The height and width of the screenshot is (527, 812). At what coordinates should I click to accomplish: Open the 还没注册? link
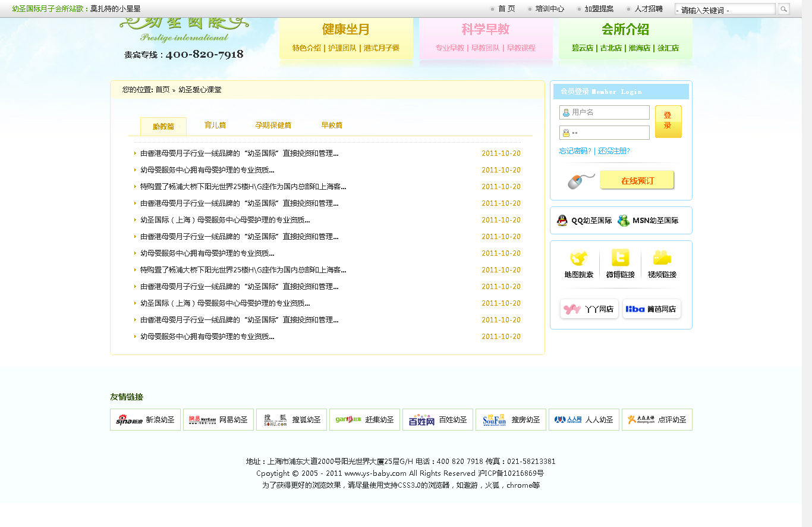613,151
